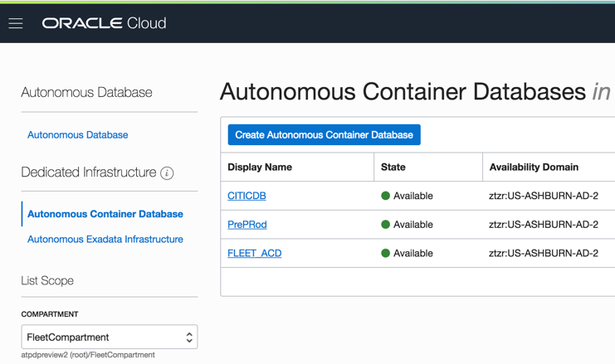This screenshot has width=615, height=364.
Task: Click Available state in CITICDB row
Action: (413, 196)
